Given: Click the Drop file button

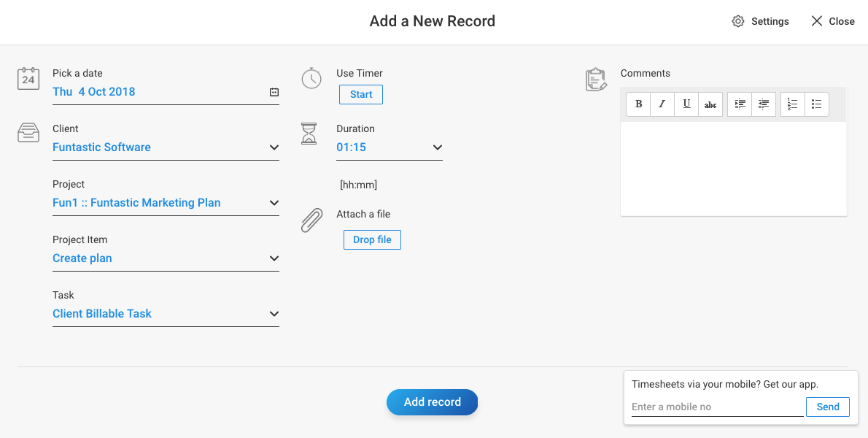Looking at the screenshot, I should coord(372,239).
